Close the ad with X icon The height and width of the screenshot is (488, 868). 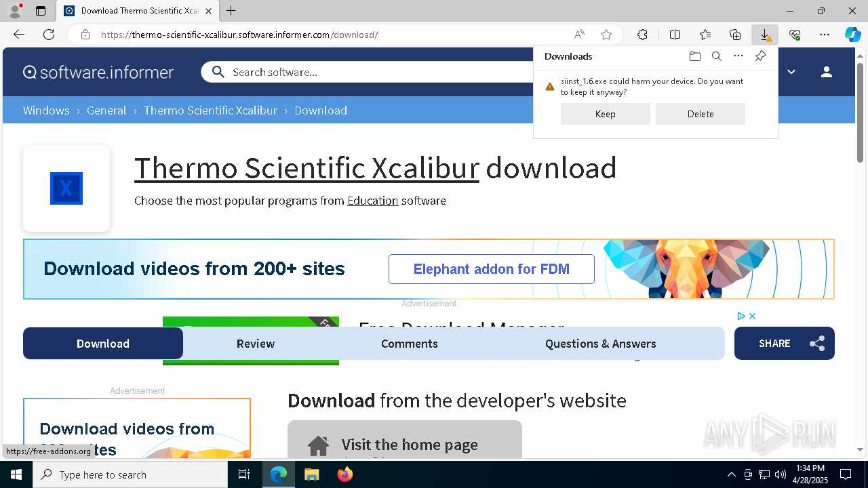tap(752, 316)
